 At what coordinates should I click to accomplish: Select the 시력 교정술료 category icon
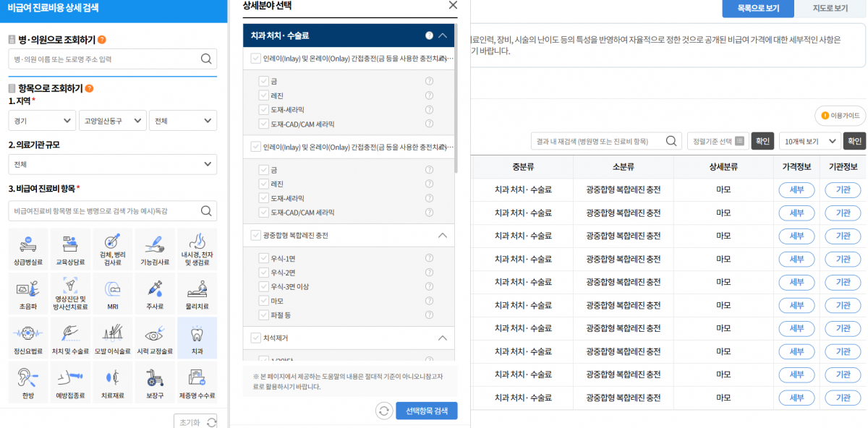[x=154, y=338]
